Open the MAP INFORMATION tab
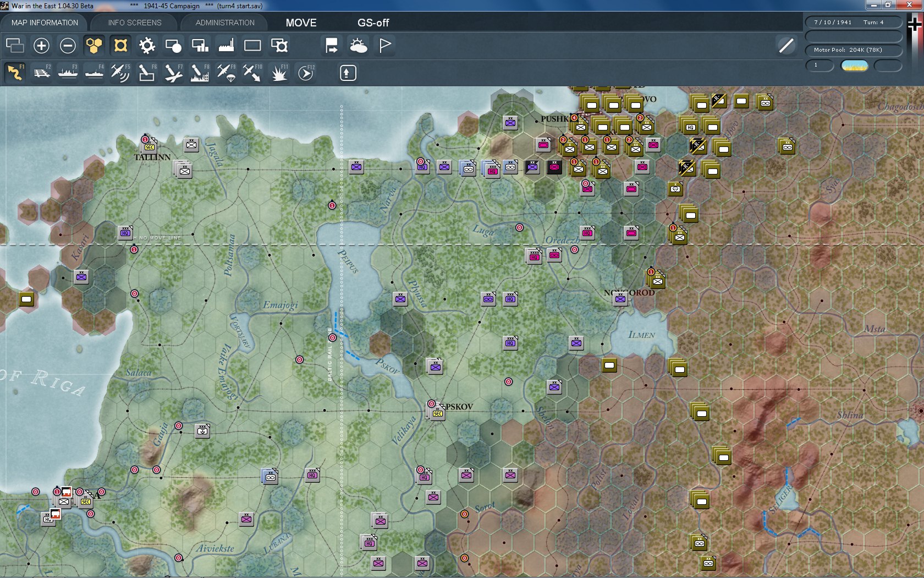The image size is (924, 578). (45, 23)
